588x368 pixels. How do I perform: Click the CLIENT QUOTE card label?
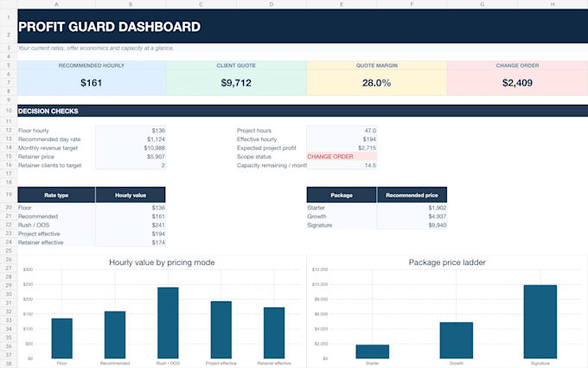click(x=236, y=65)
